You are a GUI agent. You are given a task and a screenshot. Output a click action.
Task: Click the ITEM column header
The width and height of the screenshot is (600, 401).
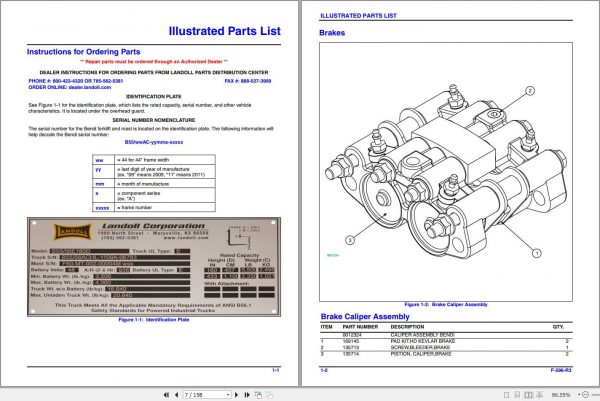click(326, 327)
